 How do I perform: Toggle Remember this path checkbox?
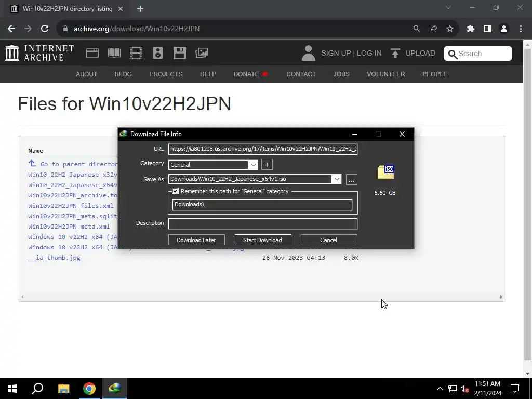(x=176, y=191)
